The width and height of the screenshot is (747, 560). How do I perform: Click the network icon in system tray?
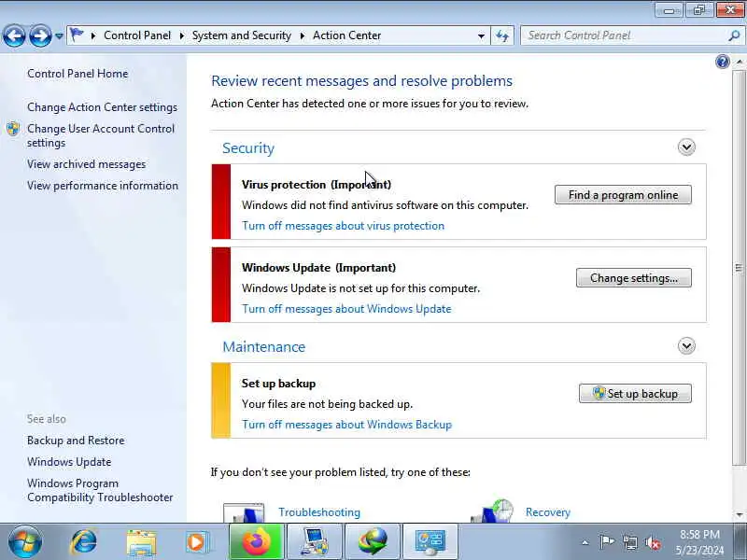pos(629,542)
